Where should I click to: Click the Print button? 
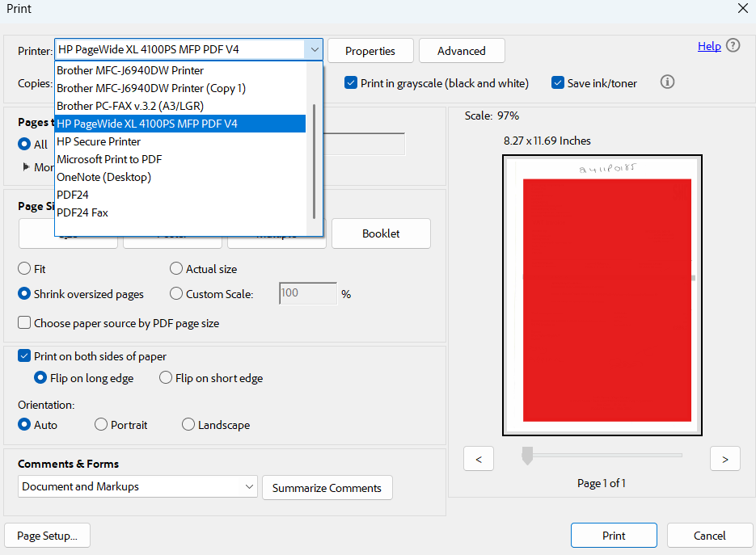tap(614, 536)
